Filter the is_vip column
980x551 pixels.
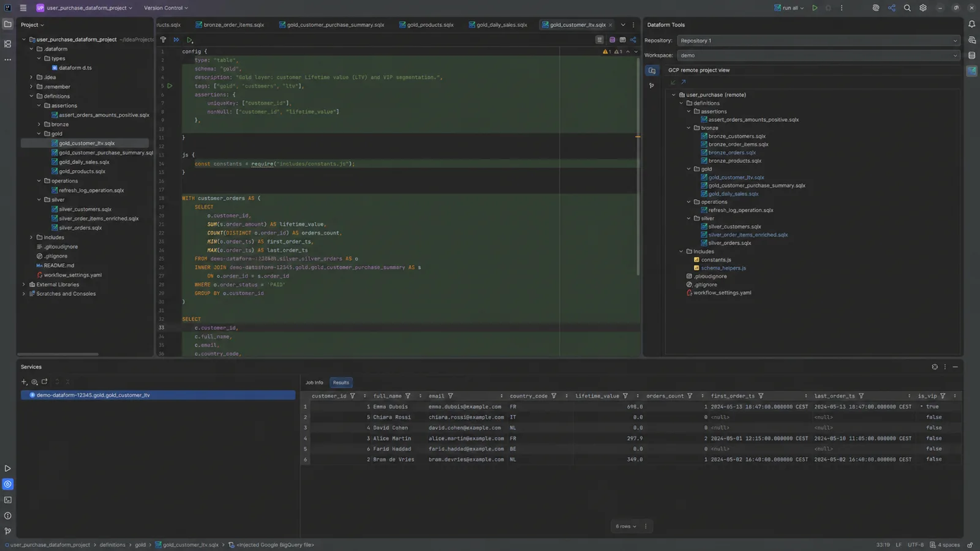(x=943, y=396)
